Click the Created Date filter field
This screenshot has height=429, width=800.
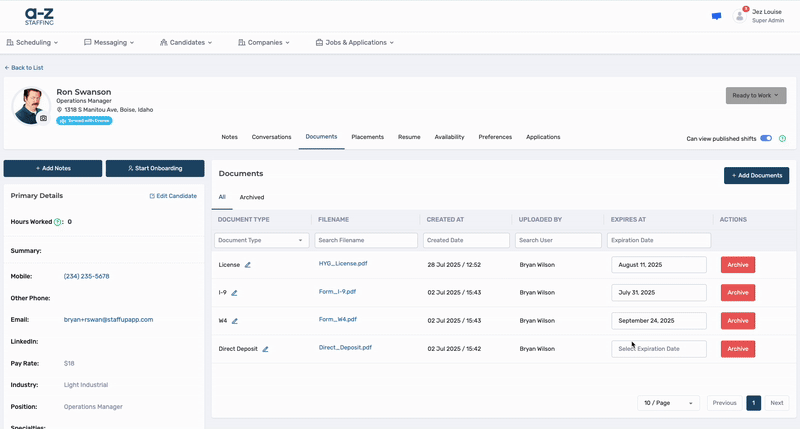click(466, 240)
